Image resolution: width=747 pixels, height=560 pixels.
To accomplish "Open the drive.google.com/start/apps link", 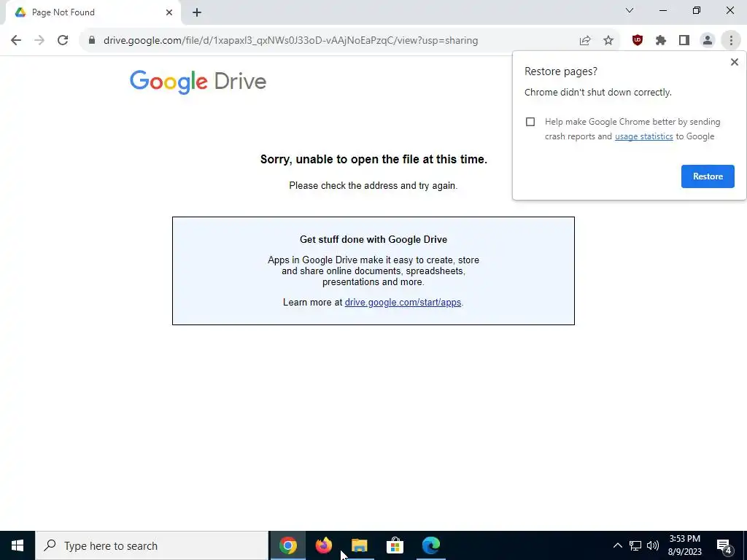I will click(x=403, y=303).
